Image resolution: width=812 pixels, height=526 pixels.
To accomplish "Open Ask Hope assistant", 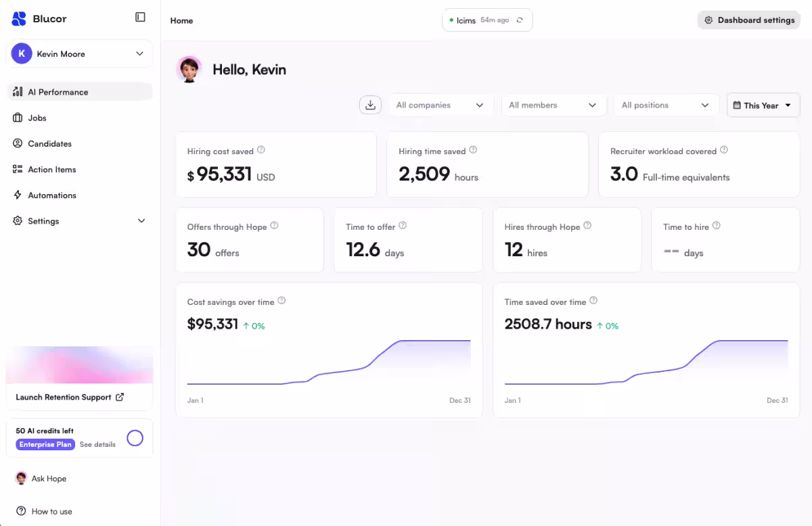I will [x=41, y=479].
